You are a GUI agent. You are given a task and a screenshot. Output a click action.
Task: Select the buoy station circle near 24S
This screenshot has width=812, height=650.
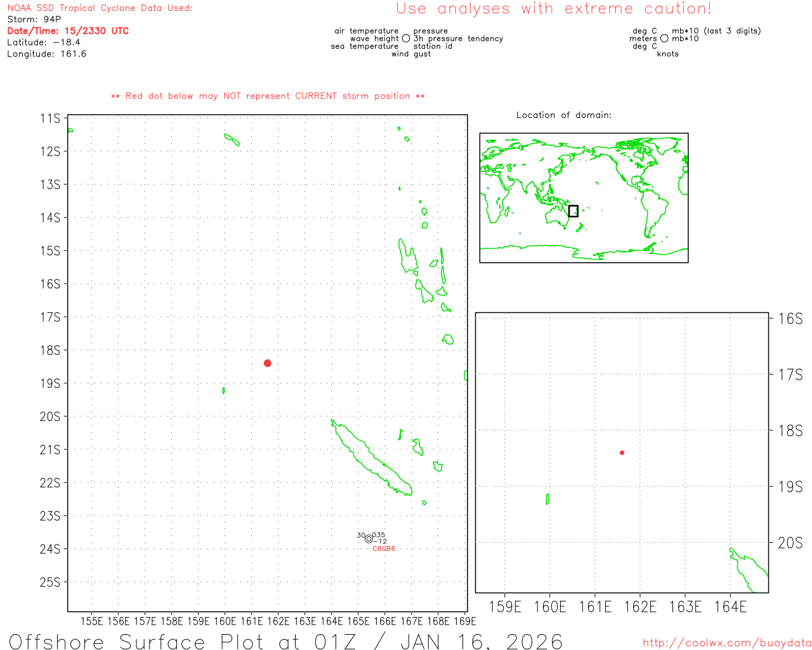pos(369,539)
